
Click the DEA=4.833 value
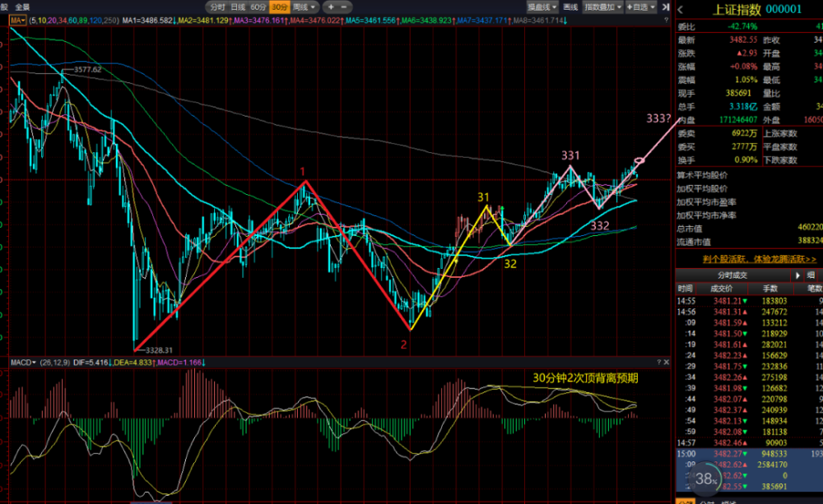(134, 363)
